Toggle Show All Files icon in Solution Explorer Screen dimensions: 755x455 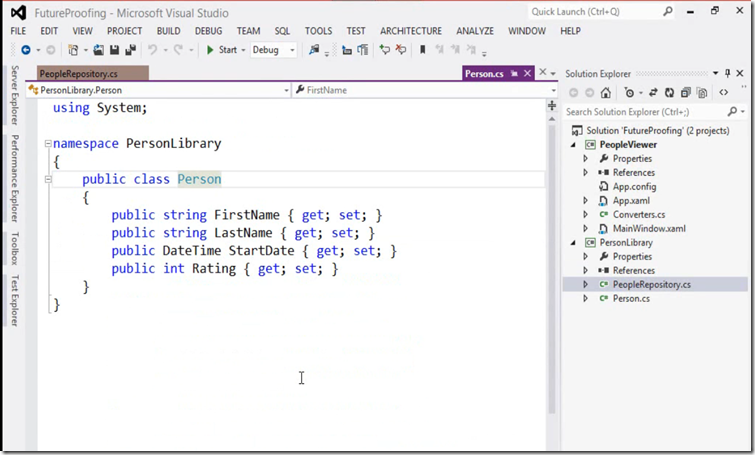[702, 92]
